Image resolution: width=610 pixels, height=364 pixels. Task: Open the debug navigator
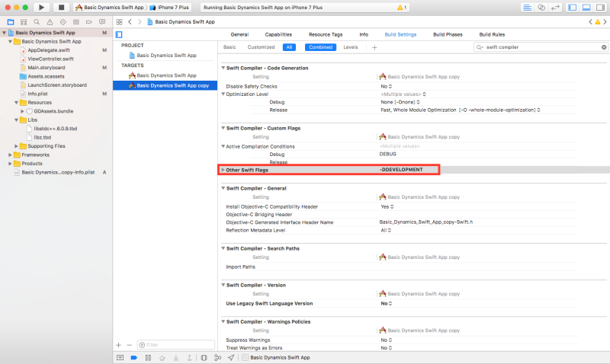(x=75, y=22)
